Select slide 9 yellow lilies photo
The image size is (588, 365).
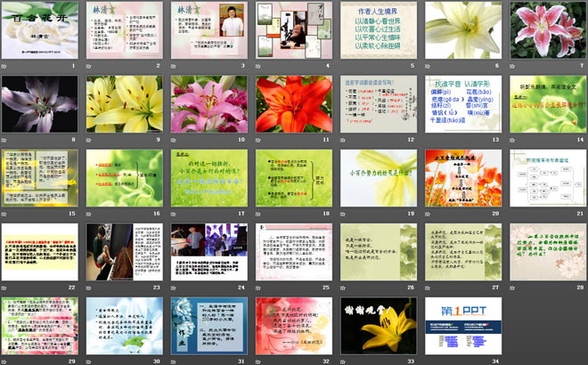coord(125,104)
